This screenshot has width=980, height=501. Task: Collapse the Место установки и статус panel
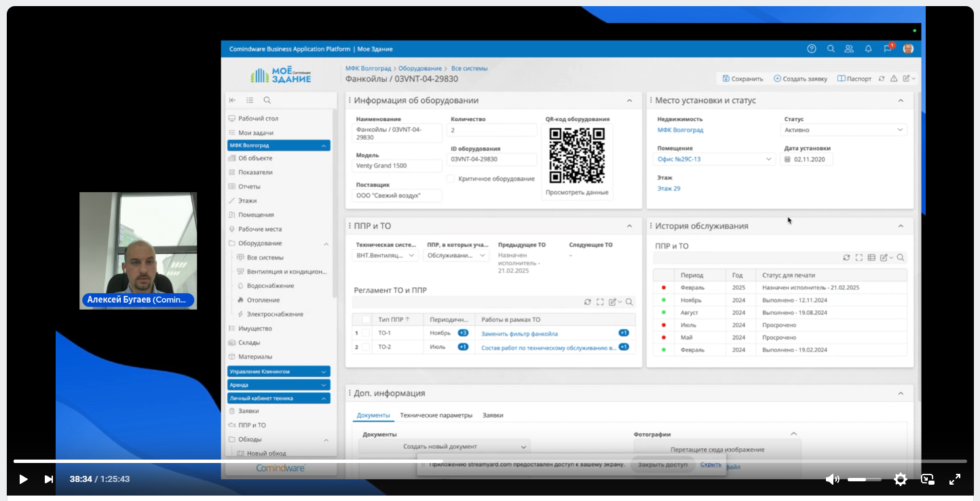tap(901, 100)
